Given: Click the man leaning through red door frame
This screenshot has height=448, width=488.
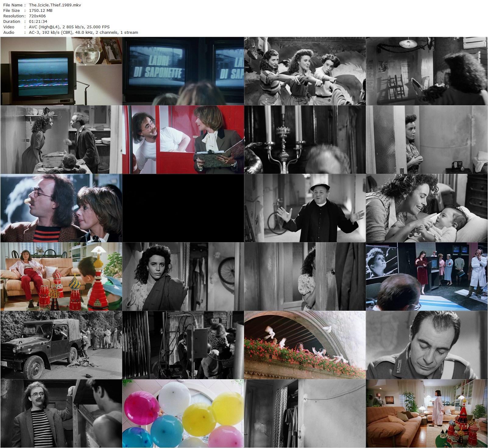Looking at the screenshot, I should coord(183,139).
